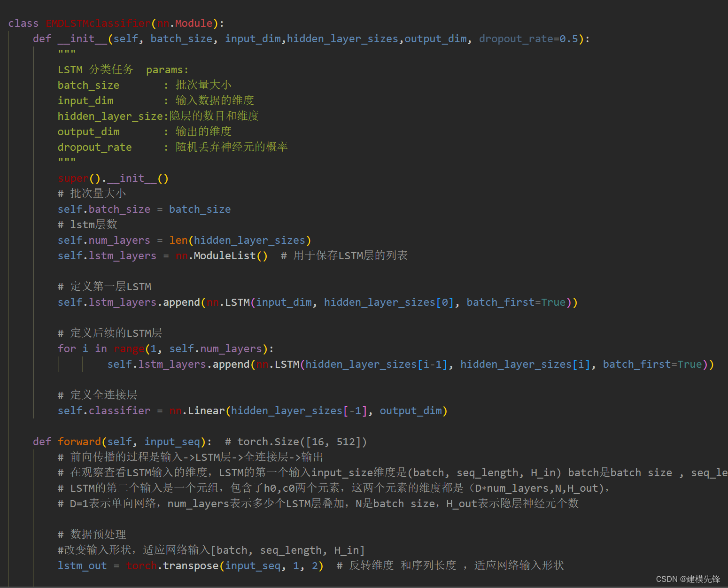Select the torch.transpose call on input_seq
This screenshot has height=588, width=728.
pyautogui.click(x=207, y=565)
